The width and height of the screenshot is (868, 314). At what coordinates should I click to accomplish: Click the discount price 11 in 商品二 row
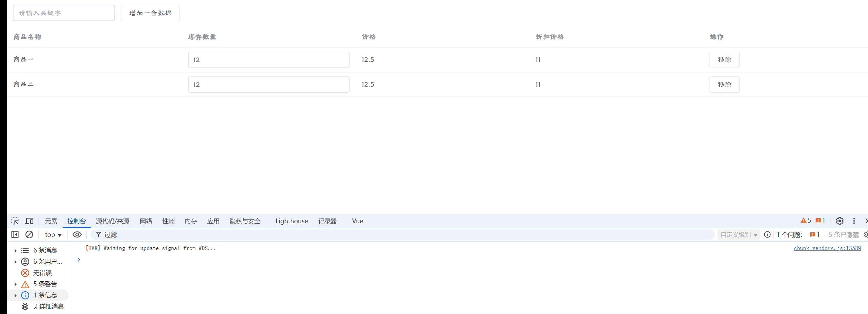(538, 84)
